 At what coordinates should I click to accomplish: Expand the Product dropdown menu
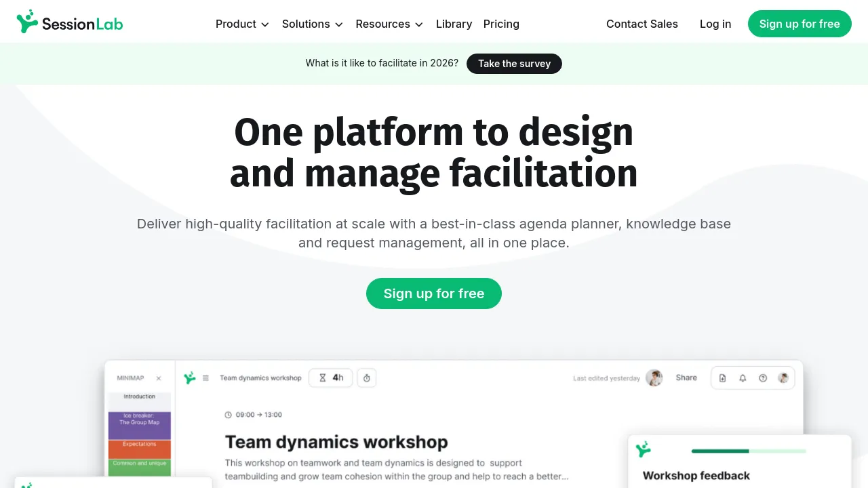point(242,24)
